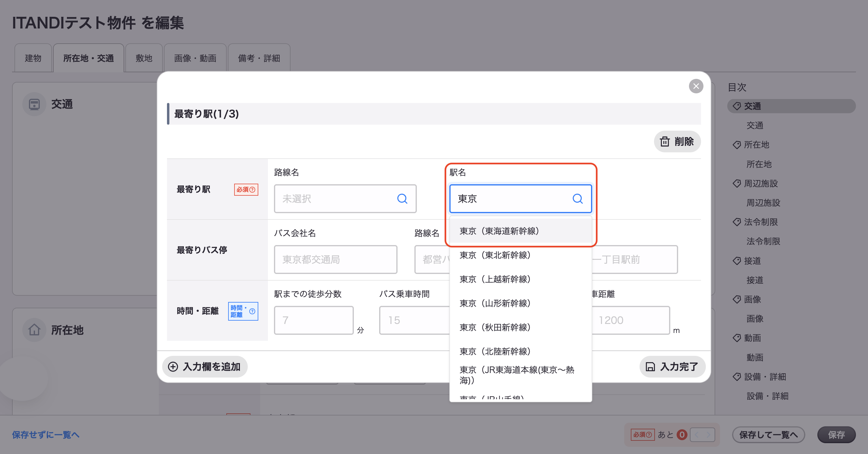
Task: Click the 駅までの徒歩分数 input field
Action: 314,320
